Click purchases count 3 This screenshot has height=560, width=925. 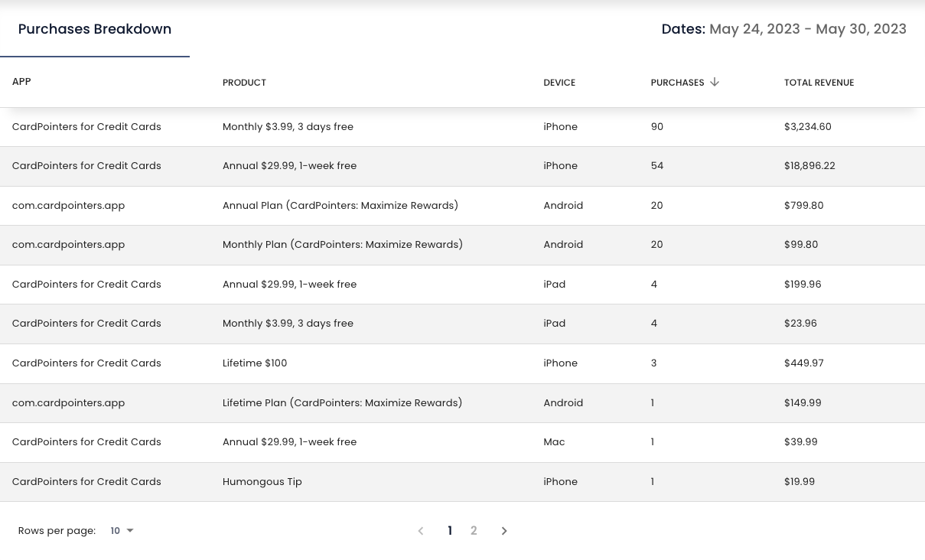[x=654, y=363]
